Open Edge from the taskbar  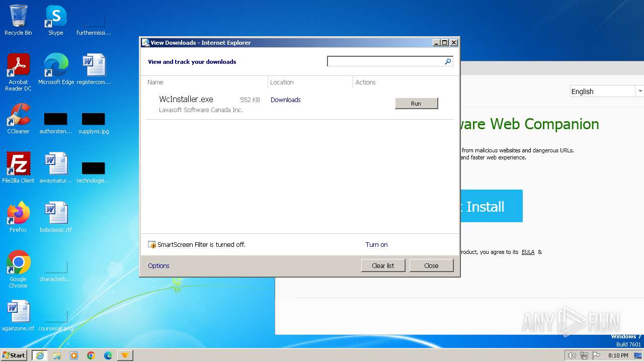pyautogui.click(x=108, y=355)
